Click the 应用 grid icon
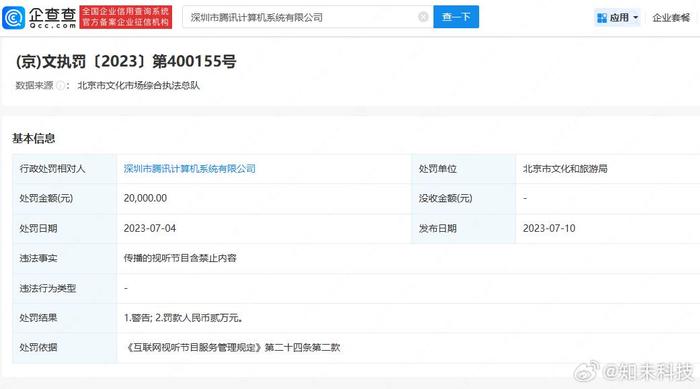This screenshot has height=389, width=700. pyautogui.click(x=602, y=18)
